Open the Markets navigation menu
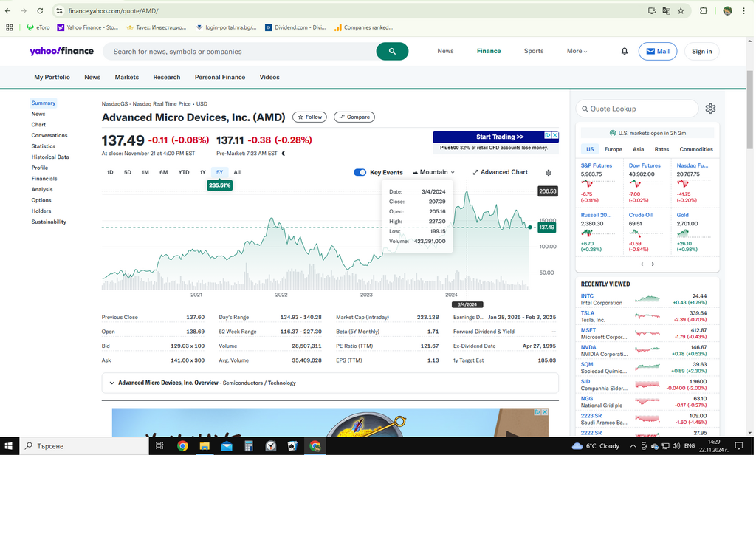 (127, 78)
